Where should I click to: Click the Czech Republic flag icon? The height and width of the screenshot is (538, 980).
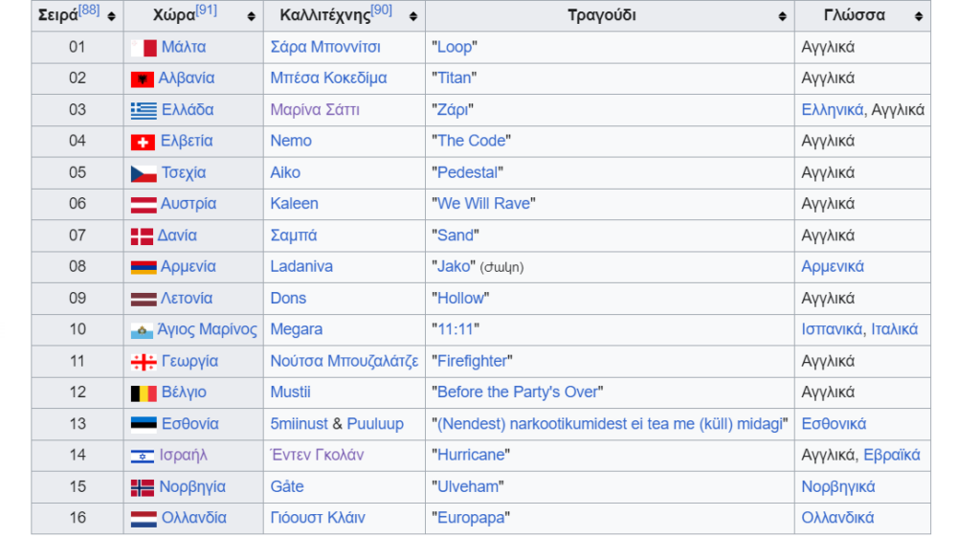(144, 173)
